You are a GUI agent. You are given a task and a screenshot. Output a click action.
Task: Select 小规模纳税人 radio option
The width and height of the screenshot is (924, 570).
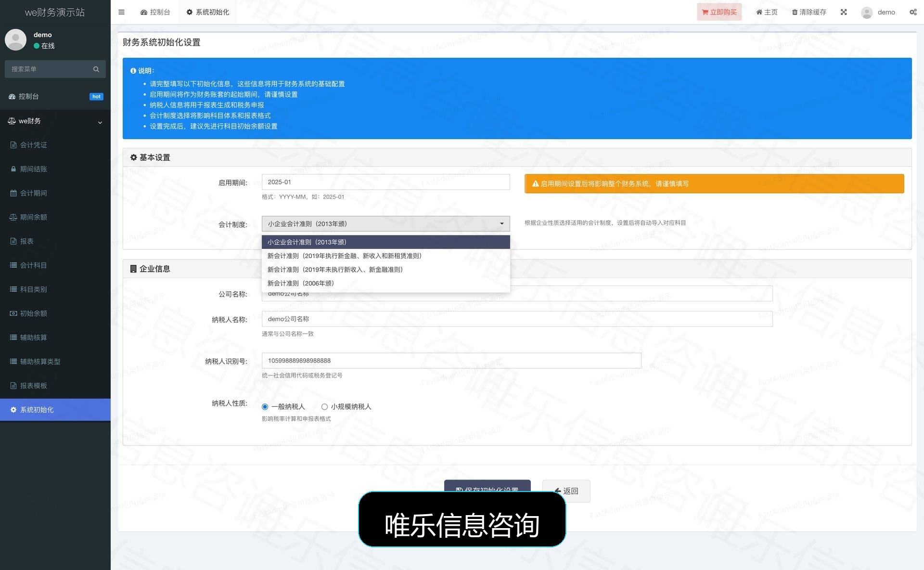tap(324, 407)
